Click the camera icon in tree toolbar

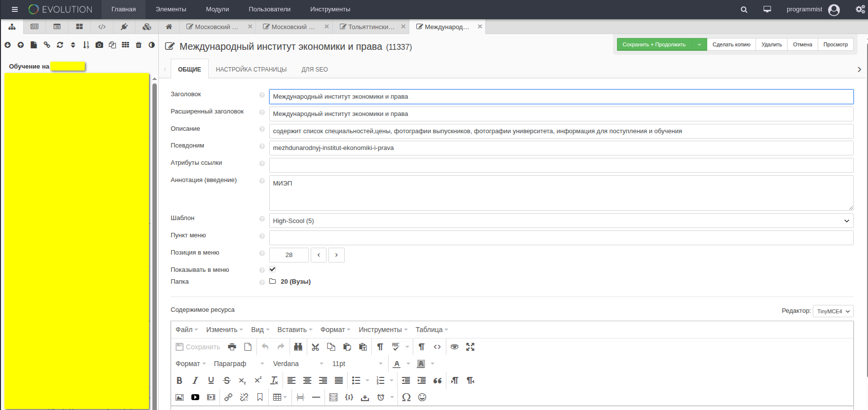[x=99, y=45]
